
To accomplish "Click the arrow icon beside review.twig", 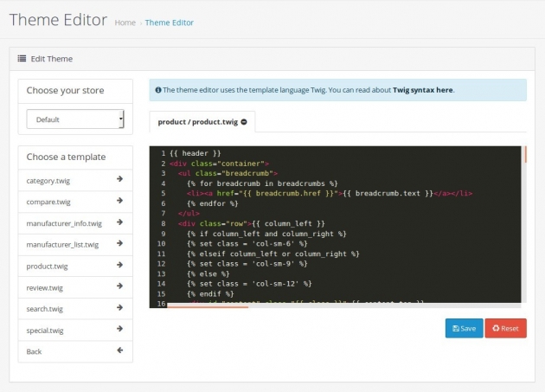I will (119, 286).
